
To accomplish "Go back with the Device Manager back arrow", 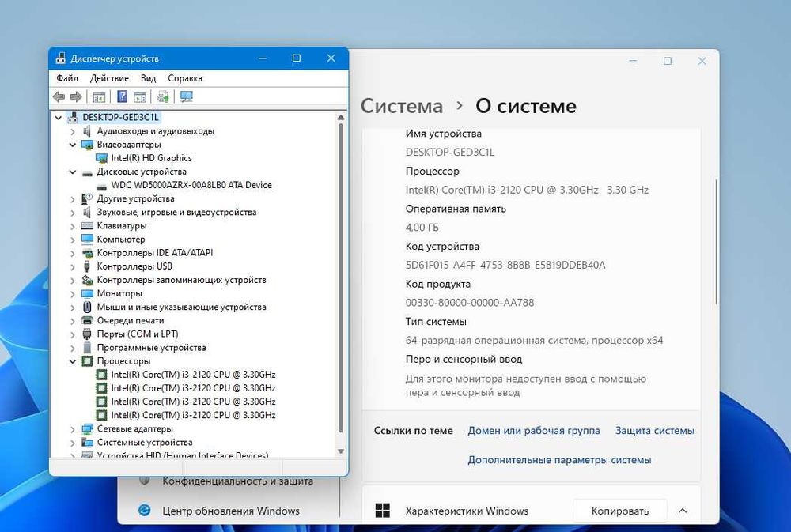I will coord(59,96).
